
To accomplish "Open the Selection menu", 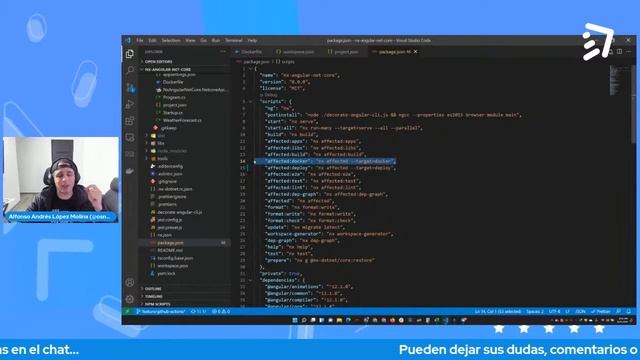I will pyautogui.click(x=171, y=40).
